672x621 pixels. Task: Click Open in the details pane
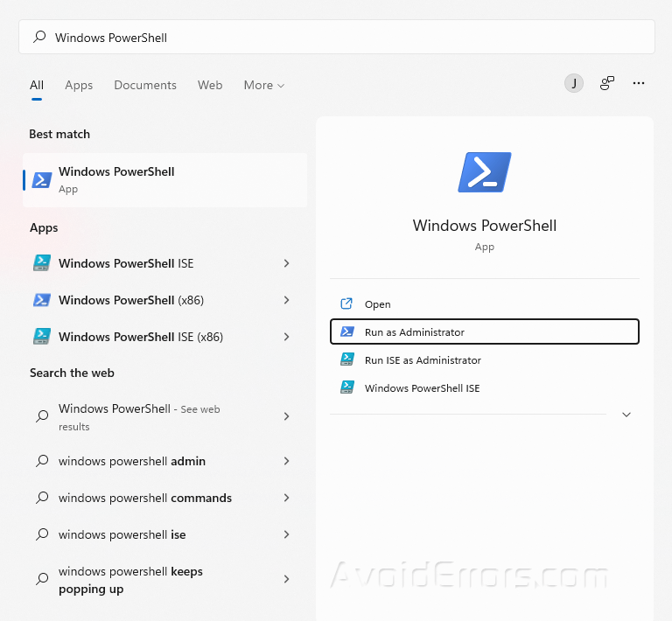click(484, 304)
